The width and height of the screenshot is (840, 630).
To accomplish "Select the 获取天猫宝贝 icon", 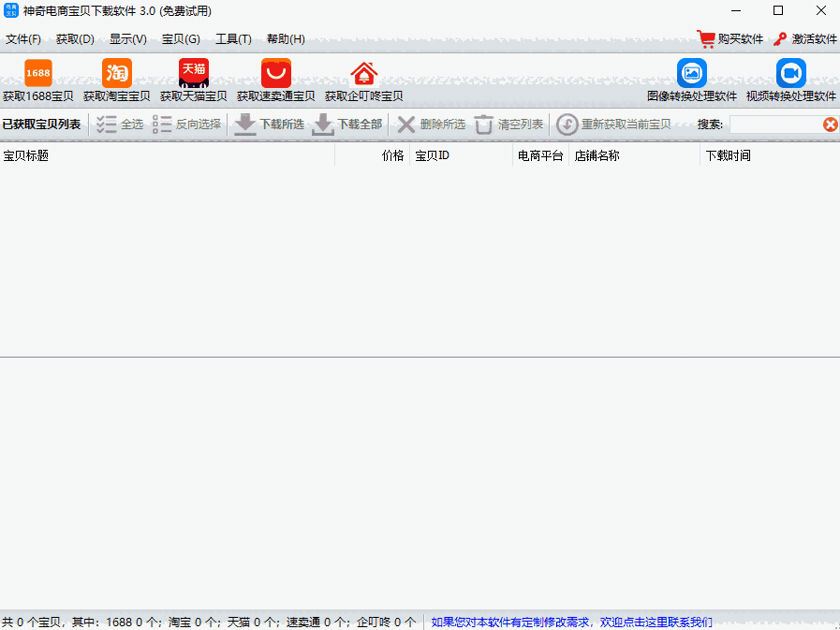I will pos(194,73).
